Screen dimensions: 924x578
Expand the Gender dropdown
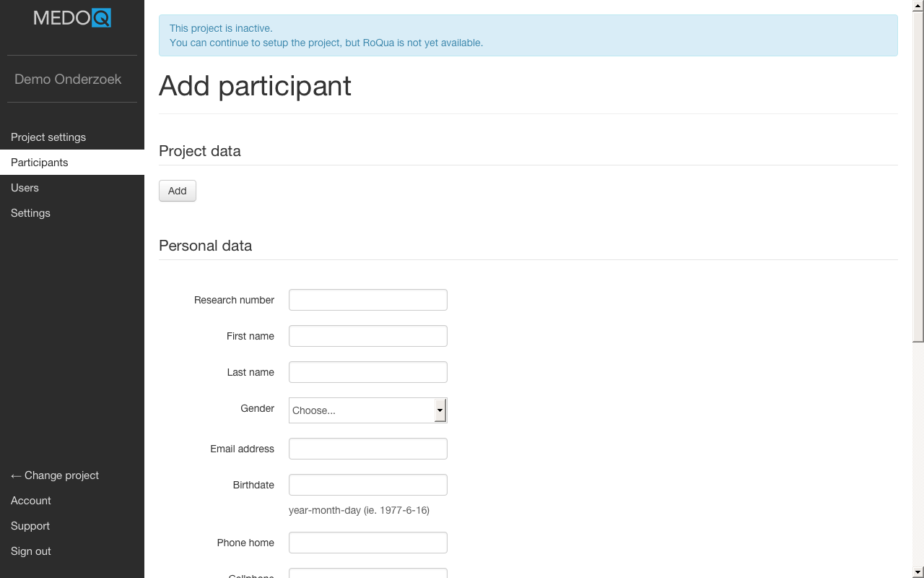(x=361, y=410)
